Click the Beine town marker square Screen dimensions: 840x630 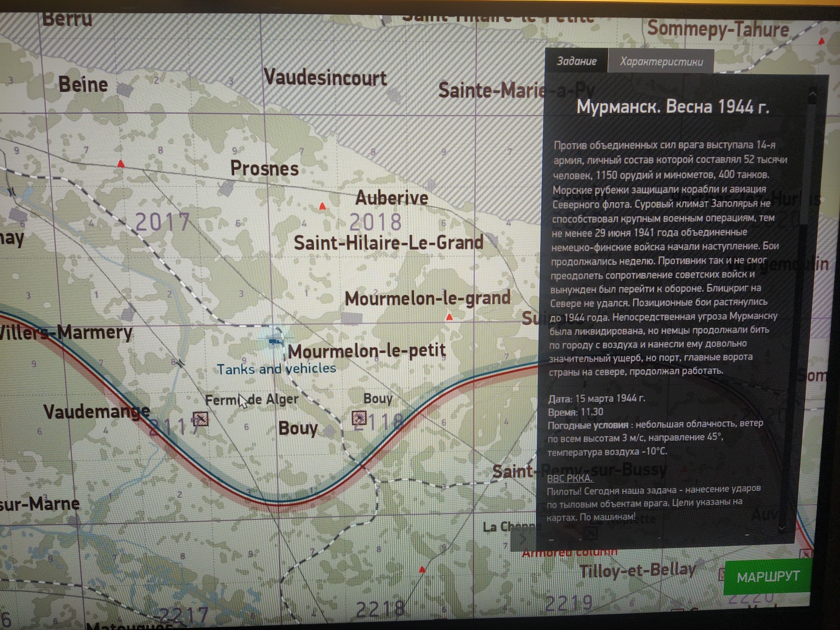124,89
